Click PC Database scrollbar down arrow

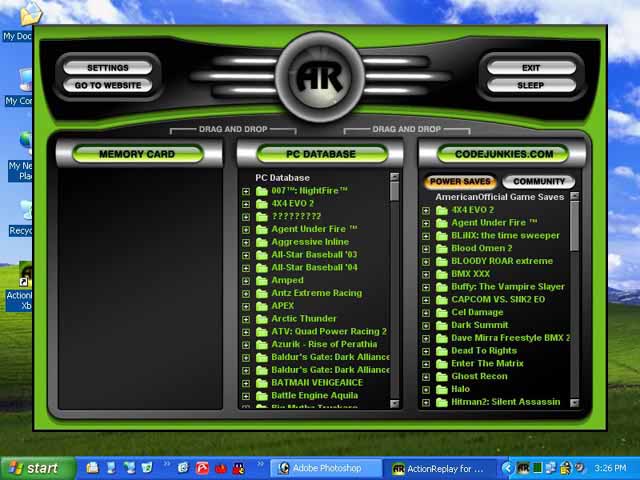394,404
